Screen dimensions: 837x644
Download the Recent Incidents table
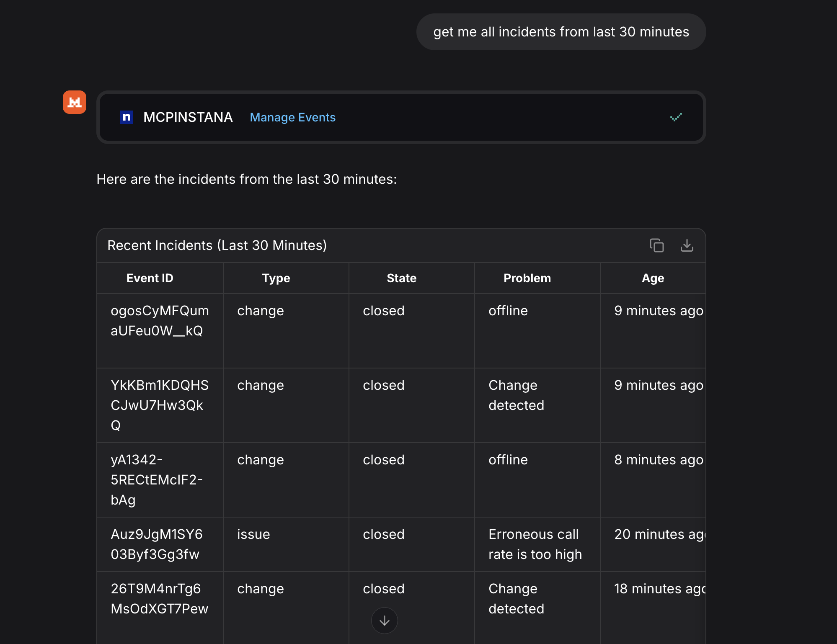[x=687, y=245]
